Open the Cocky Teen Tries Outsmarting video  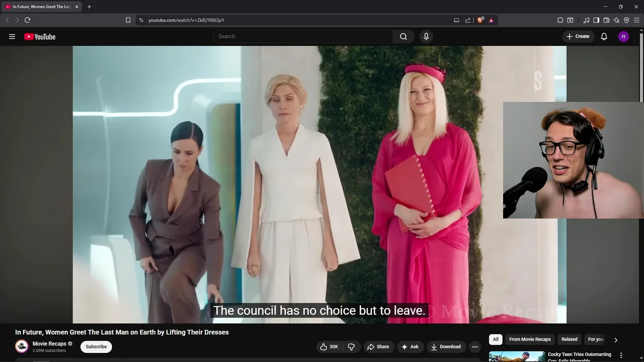[x=579, y=357]
